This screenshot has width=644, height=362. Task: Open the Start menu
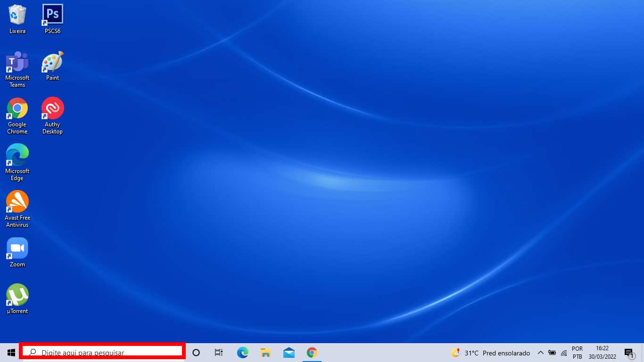click(x=9, y=352)
